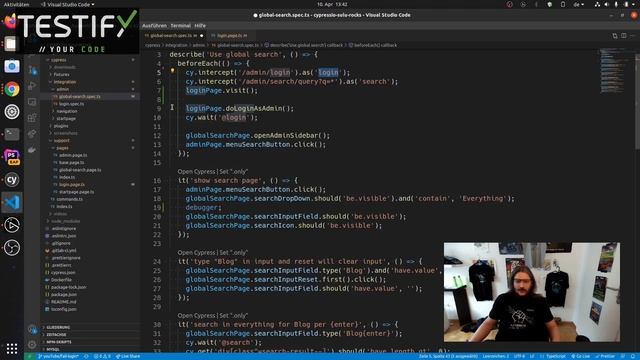
Task: Open admin.page.ts in explorer
Action: pos(73,156)
